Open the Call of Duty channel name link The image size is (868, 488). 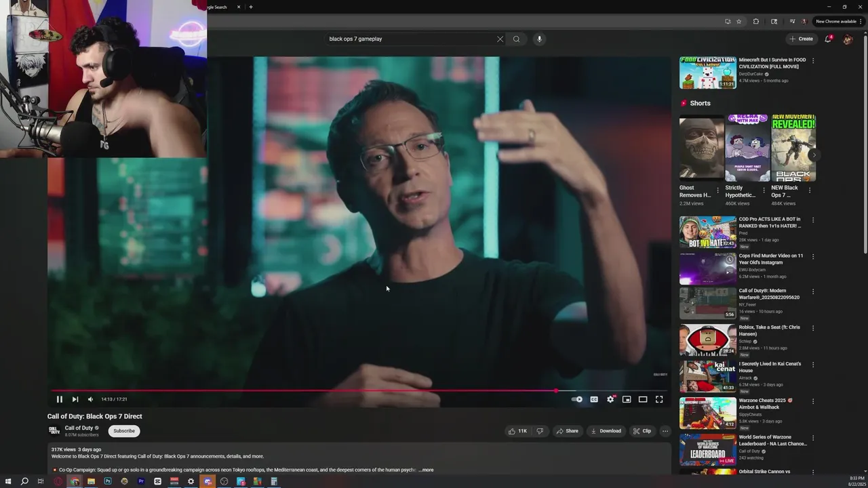[79, 428]
